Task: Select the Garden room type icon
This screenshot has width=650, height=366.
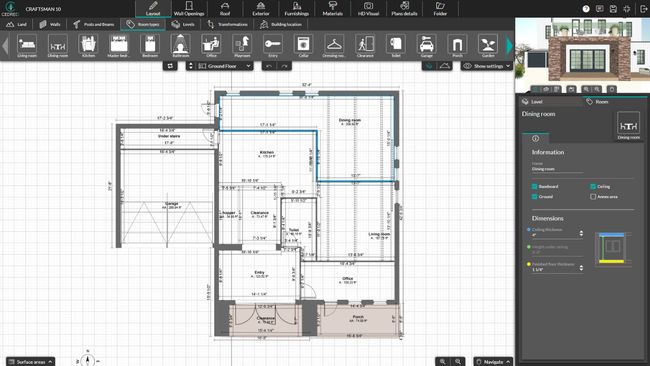Action: (x=488, y=46)
